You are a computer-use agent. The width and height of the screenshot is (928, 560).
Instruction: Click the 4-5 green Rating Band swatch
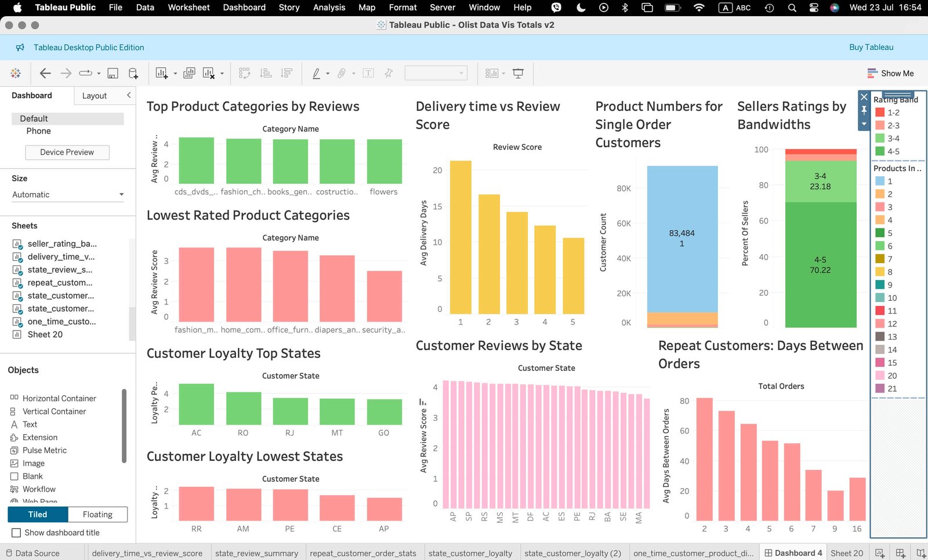pos(880,151)
